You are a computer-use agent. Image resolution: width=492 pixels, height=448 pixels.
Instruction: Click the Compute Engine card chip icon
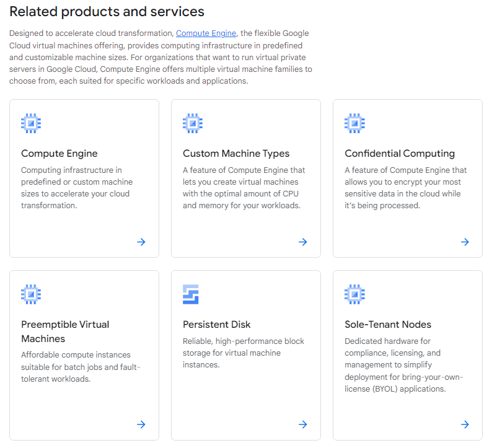click(31, 123)
